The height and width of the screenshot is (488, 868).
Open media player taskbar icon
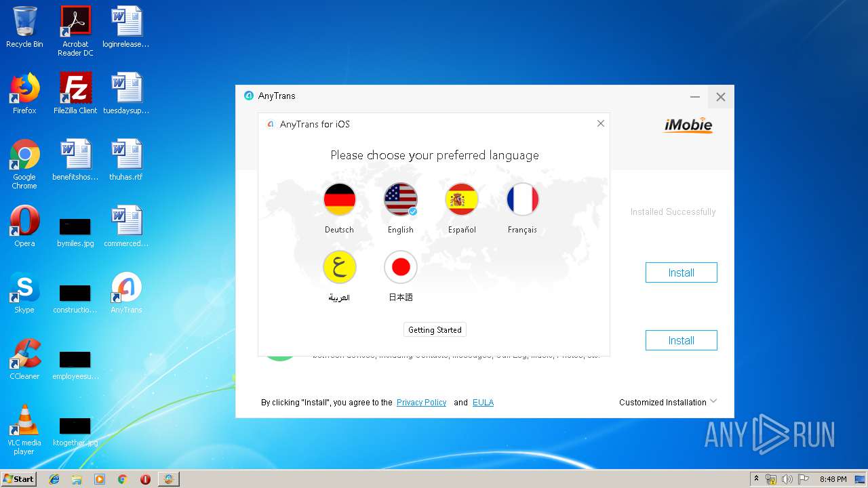tap(100, 479)
